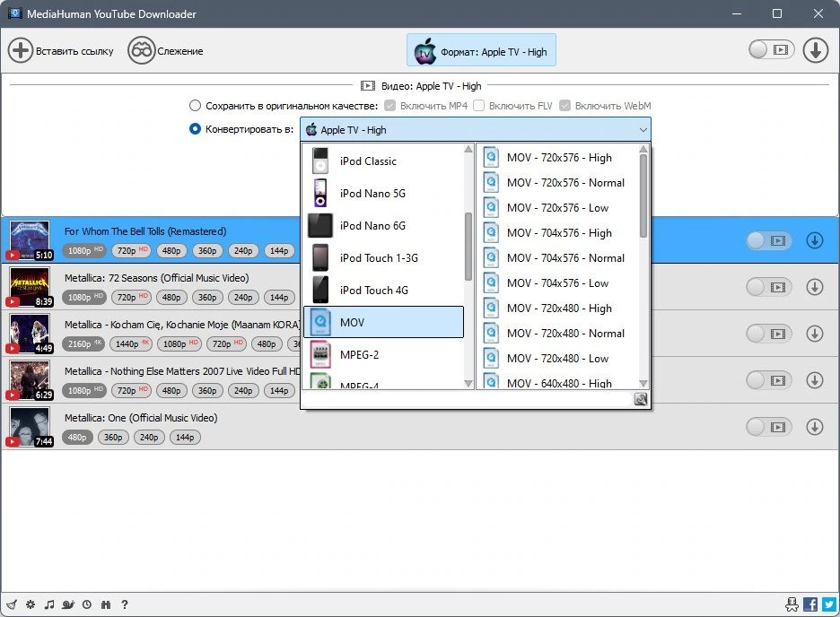
Task: Click the clock history icon in status bar
Action: [x=87, y=604]
